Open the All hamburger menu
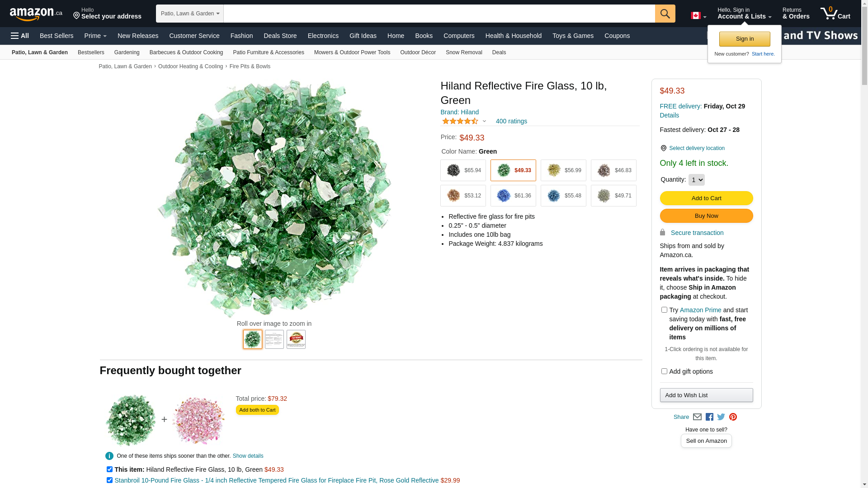Image resolution: width=868 pixels, height=488 pixels. (x=20, y=36)
